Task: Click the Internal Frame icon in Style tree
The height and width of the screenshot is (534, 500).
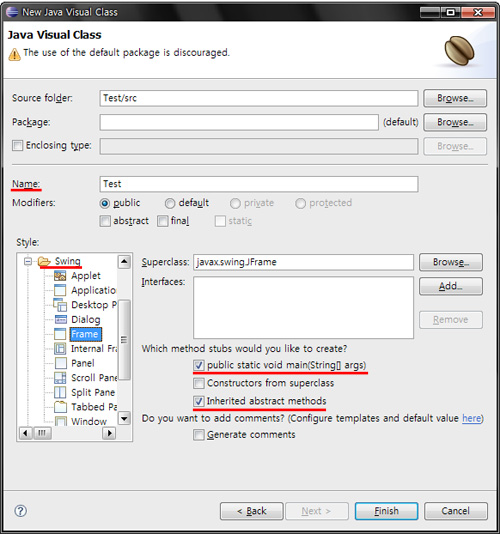Action: (60, 349)
